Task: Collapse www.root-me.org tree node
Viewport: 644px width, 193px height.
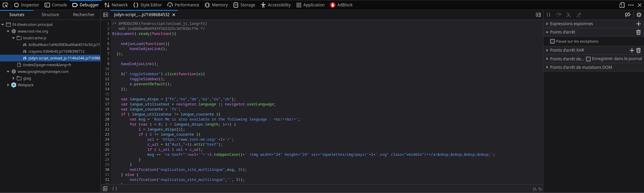Action: click(x=8, y=31)
